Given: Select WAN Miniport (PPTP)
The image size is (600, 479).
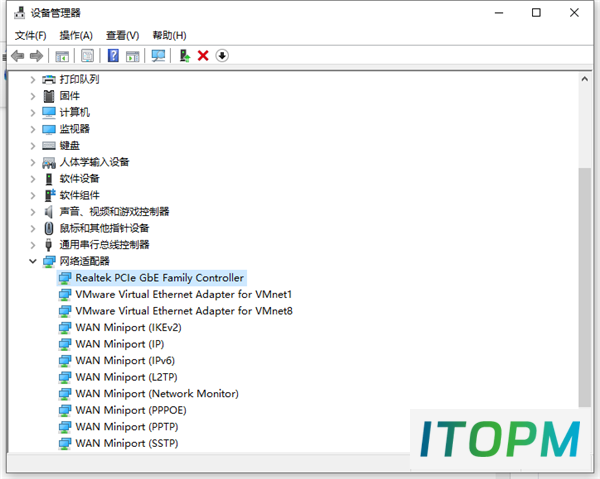Looking at the screenshot, I should pos(127,427).
